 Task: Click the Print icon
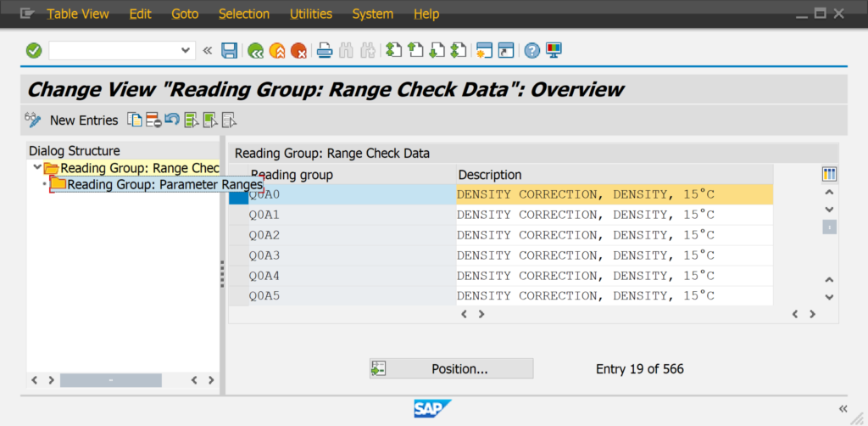tap(325, 51)
